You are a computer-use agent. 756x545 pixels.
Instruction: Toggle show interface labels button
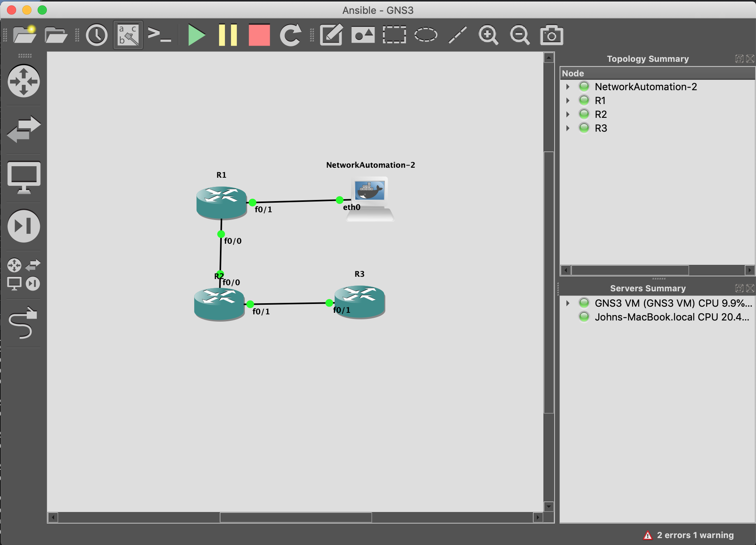[x=128, y=35]
